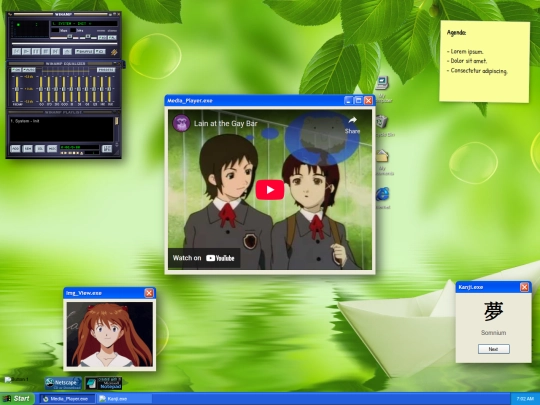Adjust Winamp volume slider
Image resolution: width=540 pixels, height=405 pixels.
tap(64, 37)
